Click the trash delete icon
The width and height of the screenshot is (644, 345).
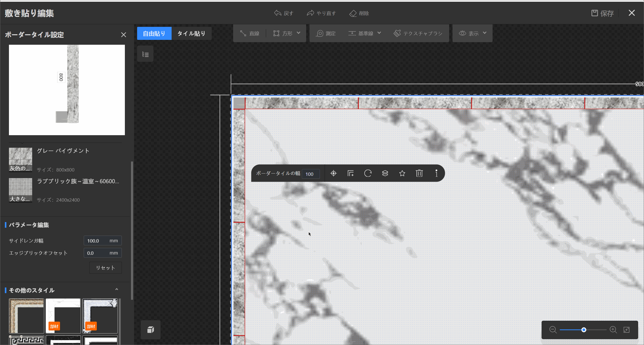[x=419, y=174]
